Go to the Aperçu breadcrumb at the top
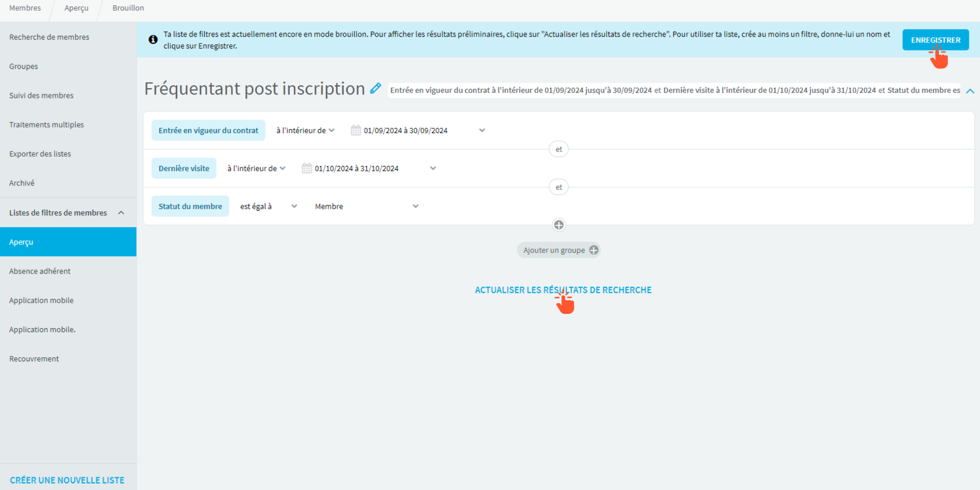Screen dimensions: 980x490 click(x=77, y=8)
